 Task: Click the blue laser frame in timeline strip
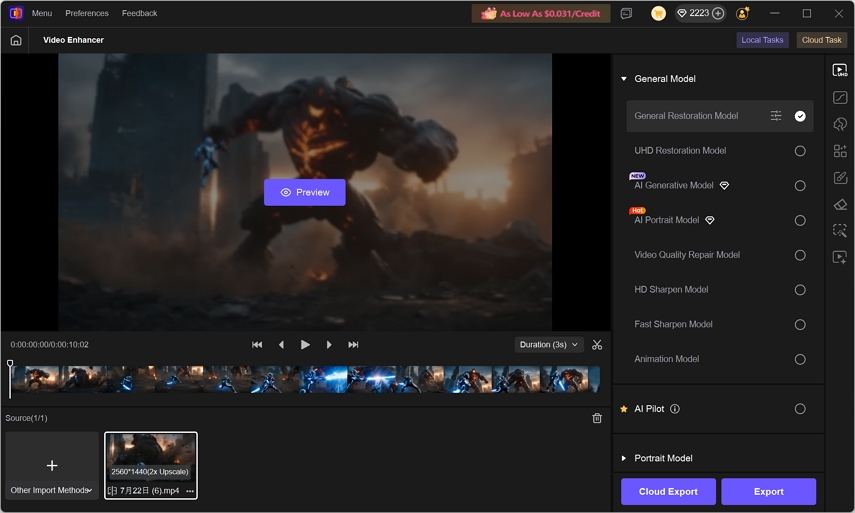(324, 379)
